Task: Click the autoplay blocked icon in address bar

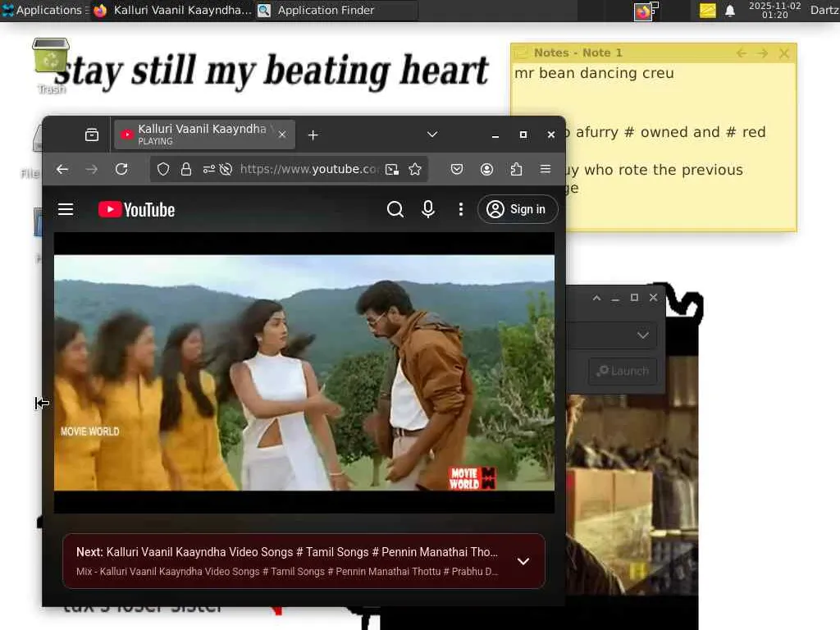Action: click(226, 169)
